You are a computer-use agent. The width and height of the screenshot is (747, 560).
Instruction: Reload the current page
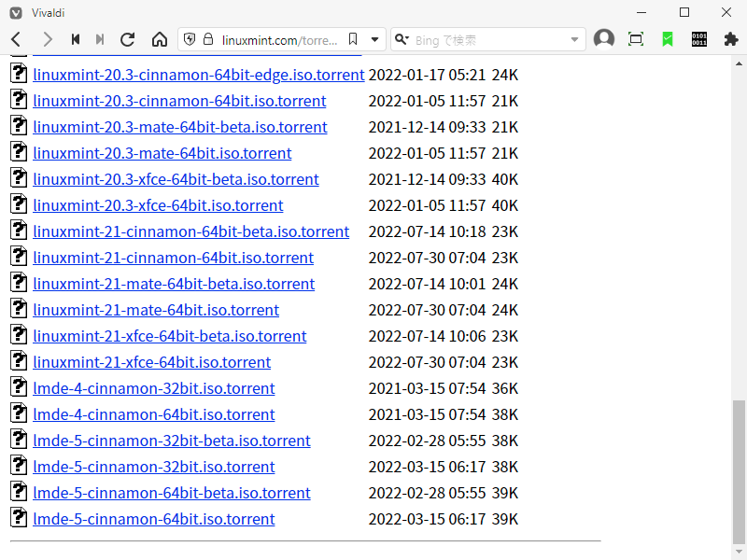(x=128, y=39)
